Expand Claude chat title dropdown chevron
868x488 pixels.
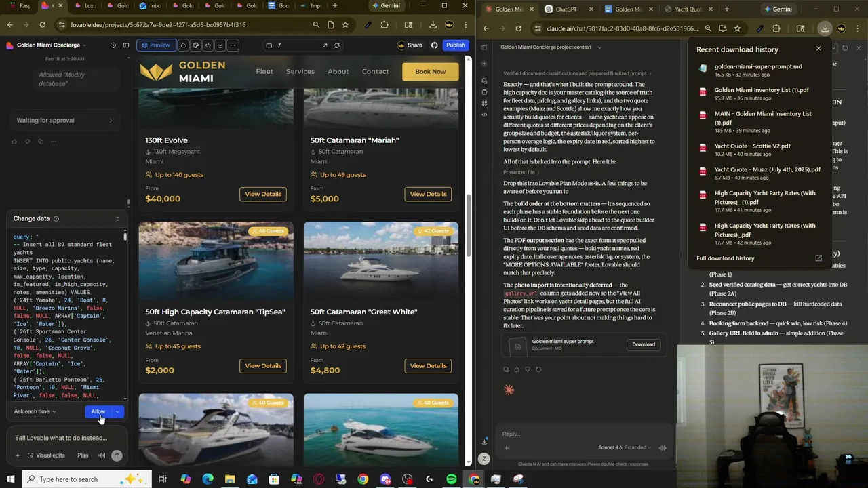[x=599, y=47]
